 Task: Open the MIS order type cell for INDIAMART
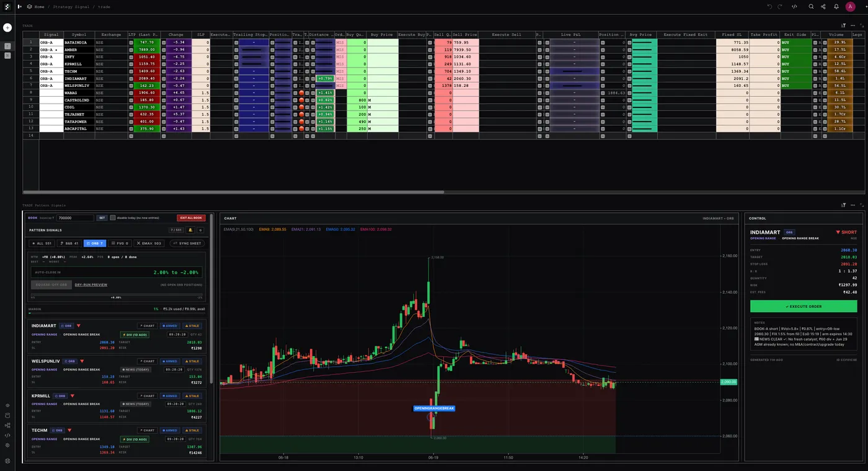pos(340,79)
